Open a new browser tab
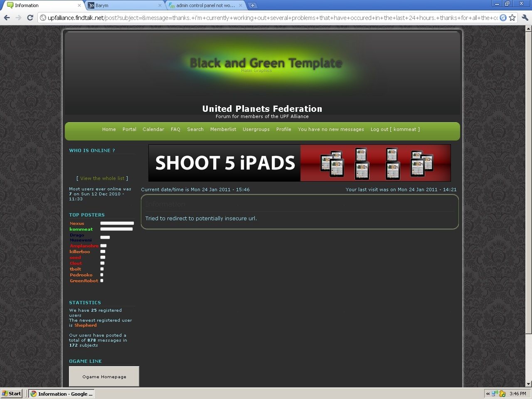This screenshot has height=399, width=532. point(252,5)
